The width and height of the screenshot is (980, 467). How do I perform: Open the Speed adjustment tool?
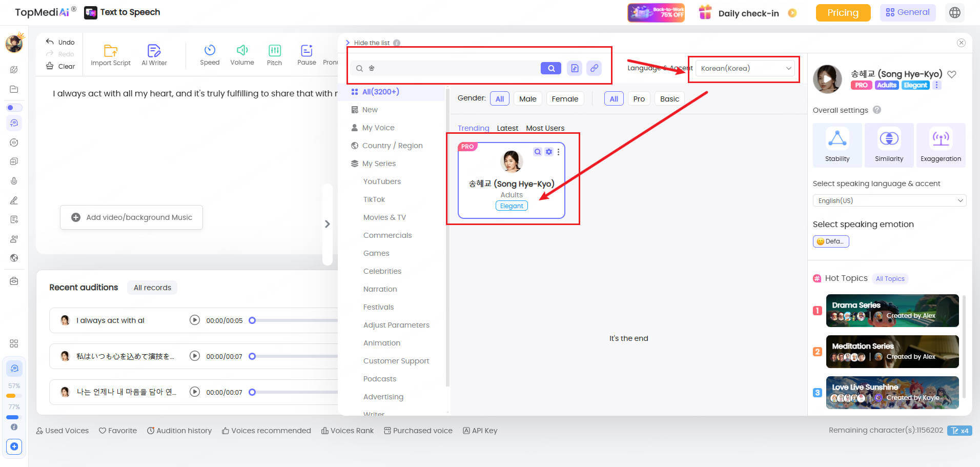tap(210, 55)
